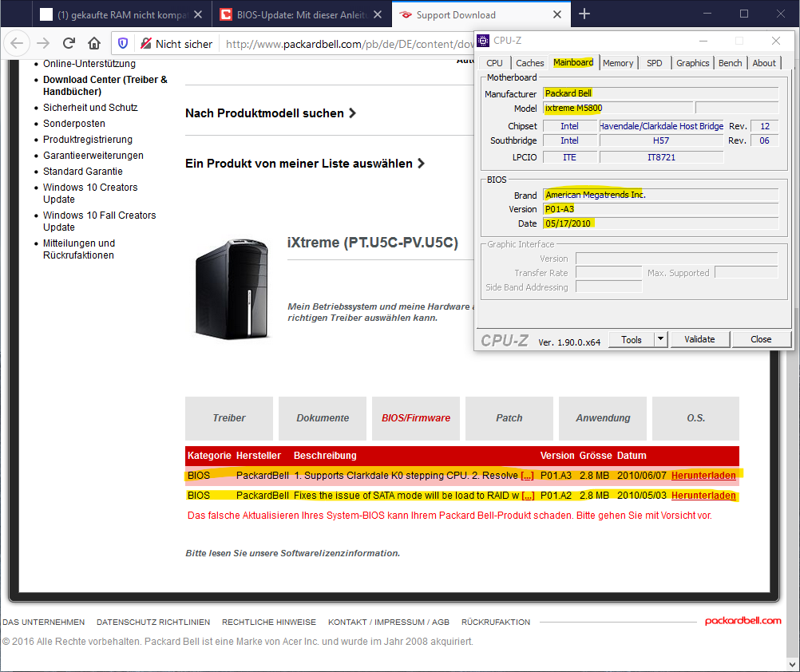Click the browser back arrow
800x672 pixels.
pos(17,43)
